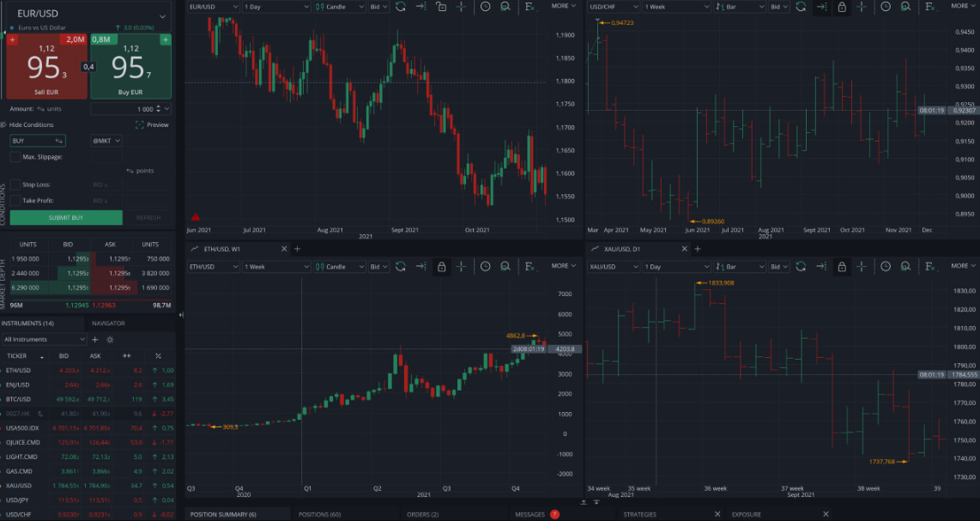980x521 pixels.
Task: Click refresh icon in USD/CHF chart toolbar
Action: point(801,6)
